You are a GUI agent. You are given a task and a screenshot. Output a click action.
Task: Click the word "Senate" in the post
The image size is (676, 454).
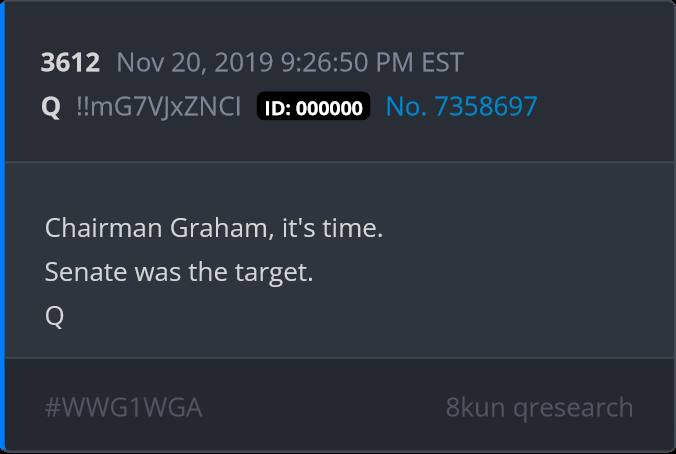tap(86, 272)
